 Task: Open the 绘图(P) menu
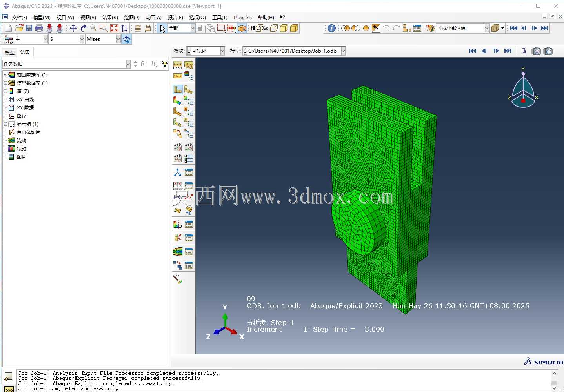pos(132,17)
